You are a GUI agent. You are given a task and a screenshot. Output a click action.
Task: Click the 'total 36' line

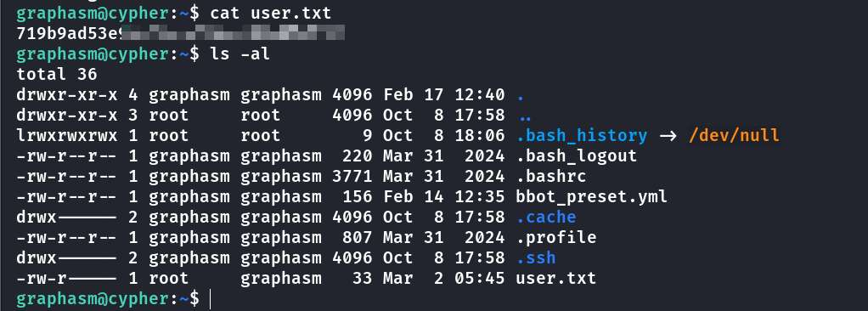click(x=57, y=74)
